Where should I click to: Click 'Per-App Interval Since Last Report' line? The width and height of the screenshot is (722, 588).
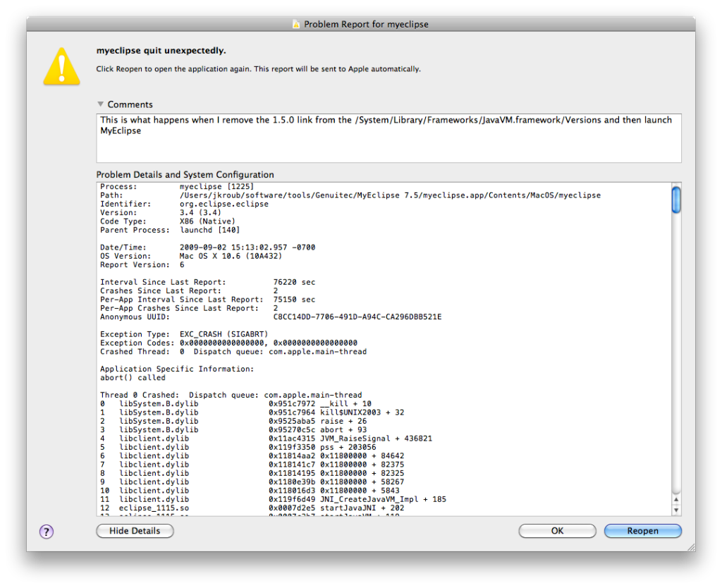[208, 300]
